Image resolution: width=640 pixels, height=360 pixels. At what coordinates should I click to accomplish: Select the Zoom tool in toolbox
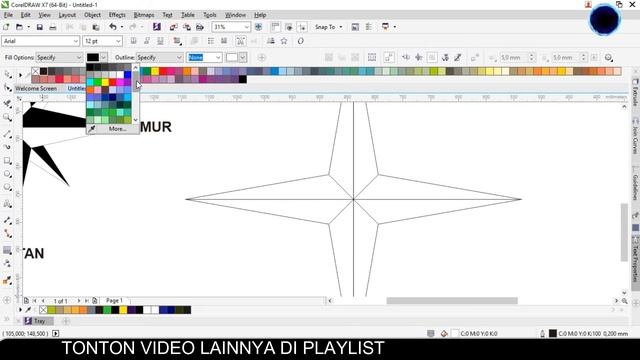7,118
